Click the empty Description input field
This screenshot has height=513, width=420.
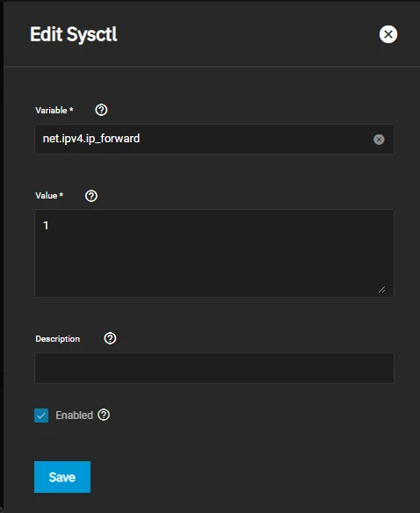214,368
